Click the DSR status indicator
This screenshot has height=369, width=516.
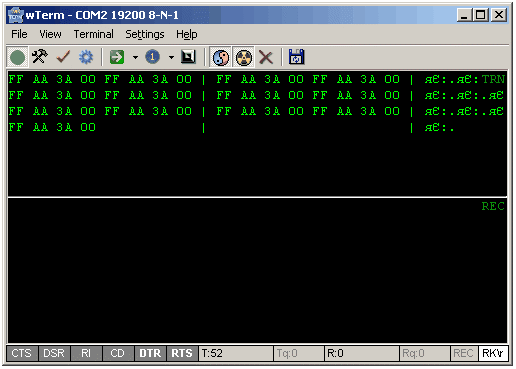point(54,353)
